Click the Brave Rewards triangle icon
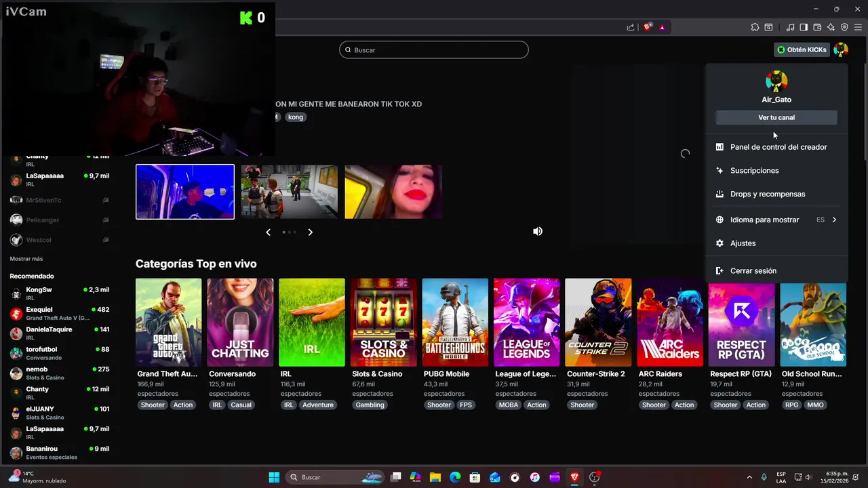 pyautogui.click(x=662, y=27)
